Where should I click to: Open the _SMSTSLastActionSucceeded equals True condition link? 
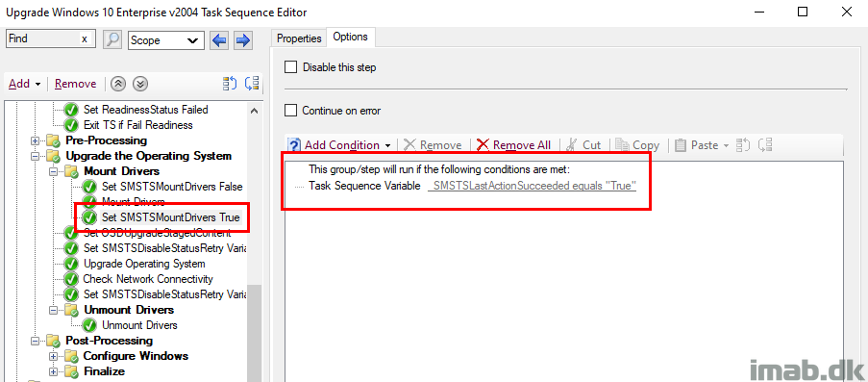pyautogui.click(x=533, y=186)
